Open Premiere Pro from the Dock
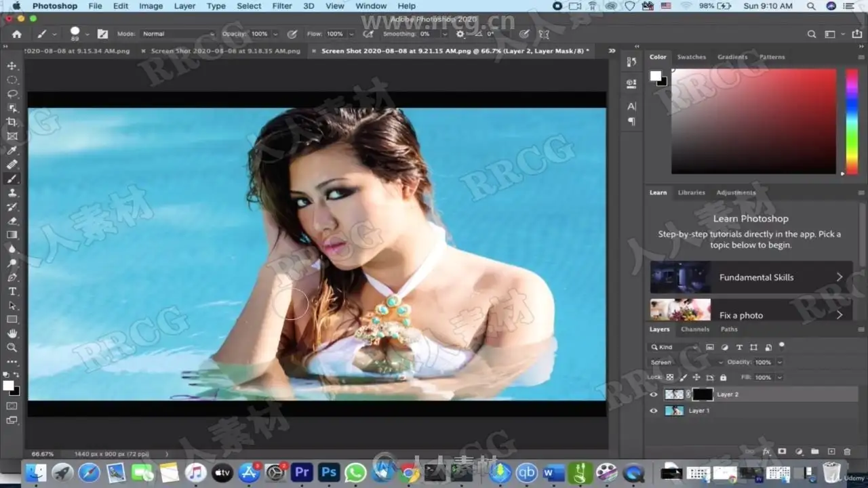The height and width of the screenshot is (488, 868). [x=302, y=472]
